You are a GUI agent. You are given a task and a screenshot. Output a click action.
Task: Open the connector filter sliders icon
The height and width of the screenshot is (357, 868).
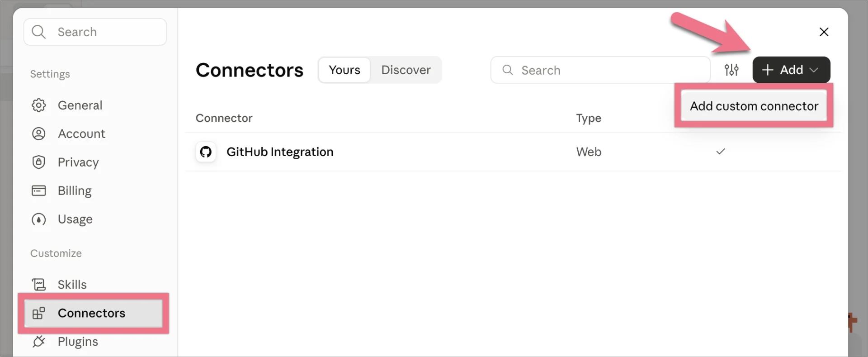coord(731,70)
